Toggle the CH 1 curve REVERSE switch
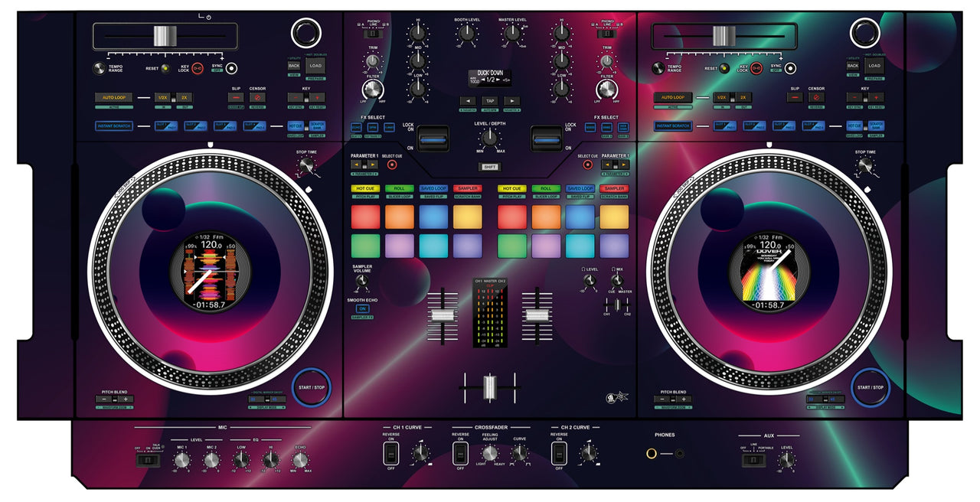The width and height of the screenshot is (980, 502). pyautogui.click(x=390, y=455)
